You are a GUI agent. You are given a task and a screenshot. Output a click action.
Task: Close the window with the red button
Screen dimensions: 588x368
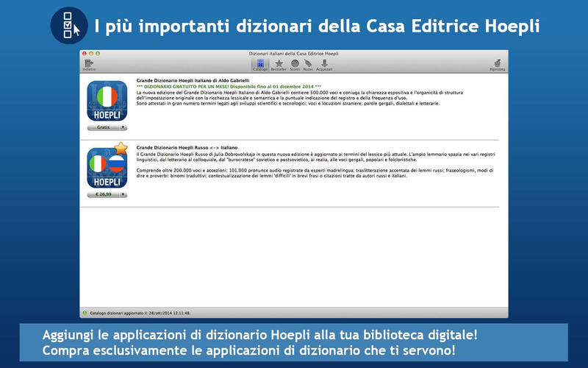point(85,54)
